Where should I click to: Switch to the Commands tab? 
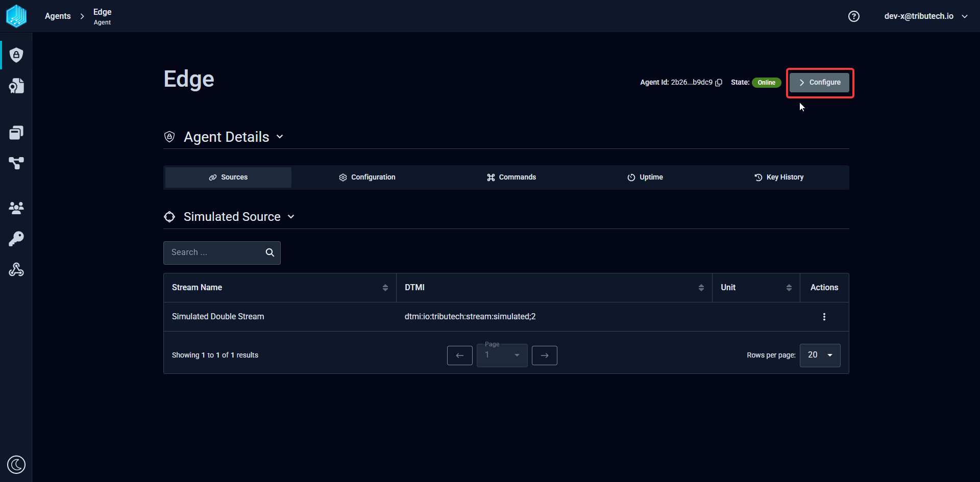pos(511,177)
